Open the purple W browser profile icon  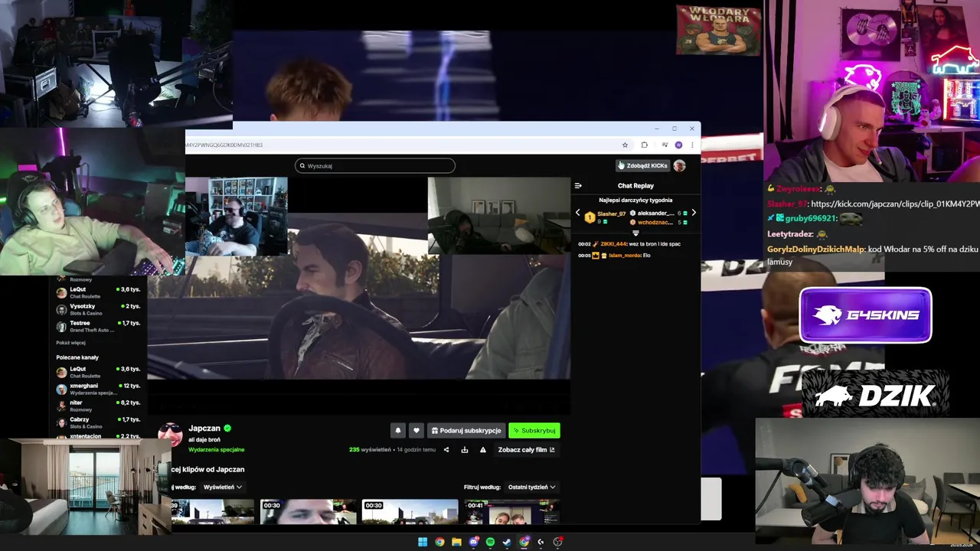pos(678,145)
